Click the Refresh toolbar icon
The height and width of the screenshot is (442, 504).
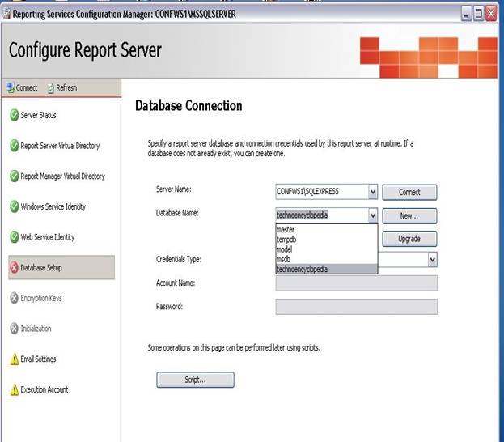click(50, 87)
